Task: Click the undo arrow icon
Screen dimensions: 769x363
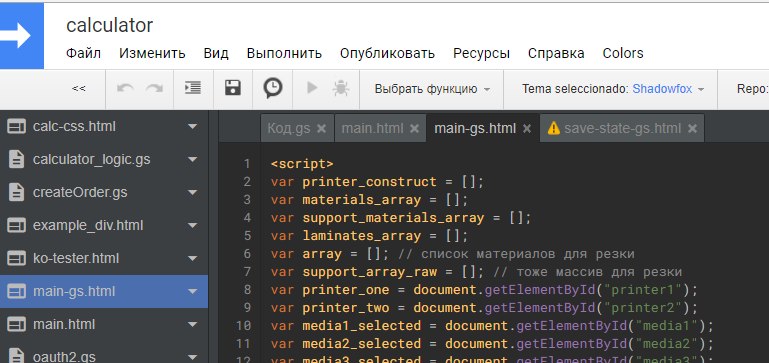Action: (125, 89)
